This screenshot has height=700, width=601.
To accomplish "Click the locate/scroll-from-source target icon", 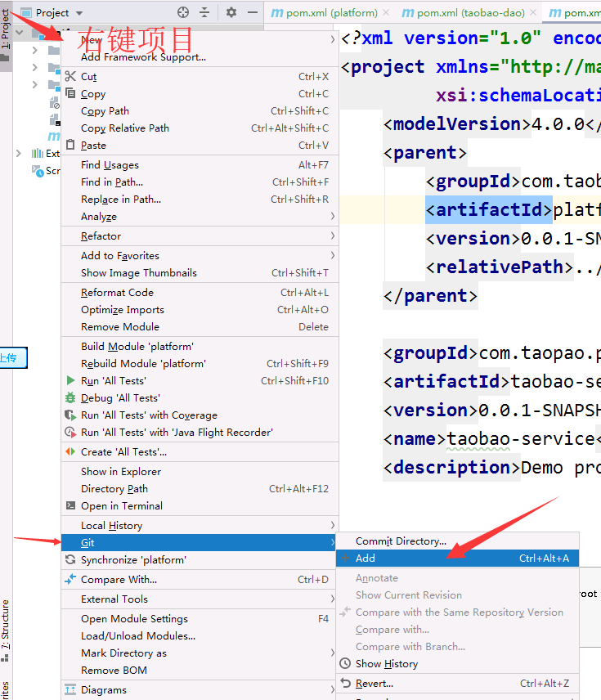I will pyautogui.click(x=183, y=12).
